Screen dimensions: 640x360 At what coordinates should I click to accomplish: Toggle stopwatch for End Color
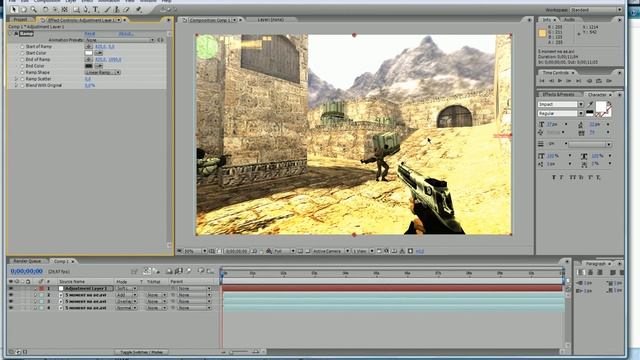[22, 66]
